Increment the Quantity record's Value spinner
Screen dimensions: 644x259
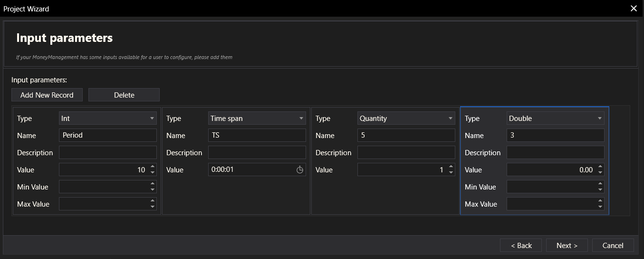point(451,167)
